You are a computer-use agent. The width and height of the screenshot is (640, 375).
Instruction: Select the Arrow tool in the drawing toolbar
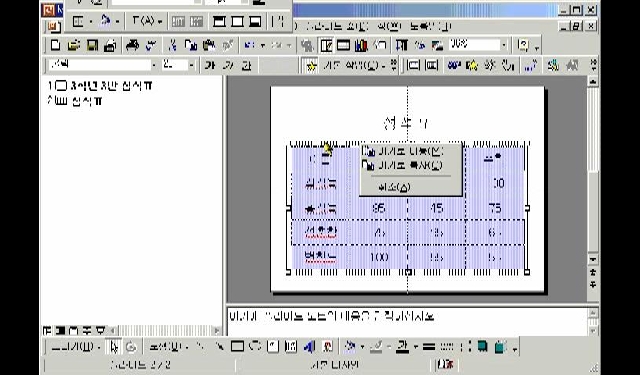tap(220, 347)
